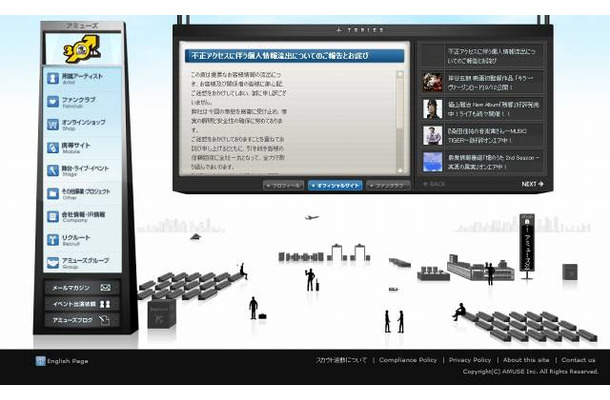
Task: Click the オフィシャルサイト button
Action: point(335,186)
